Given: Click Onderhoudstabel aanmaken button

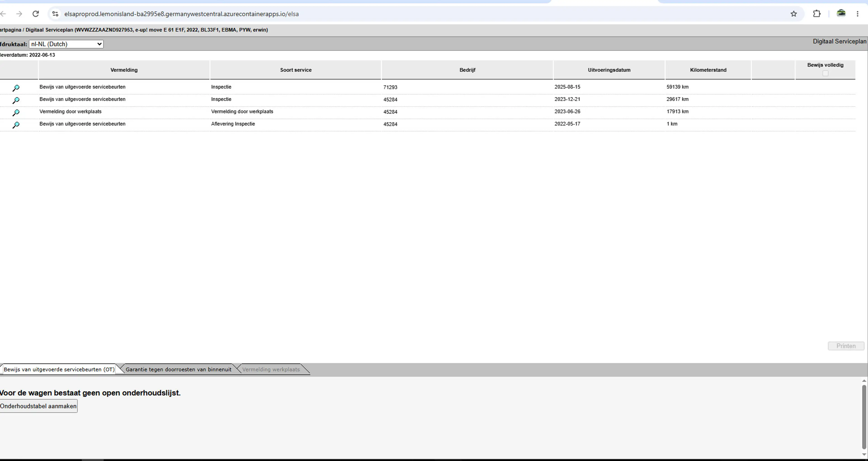Looking at the screenshot, I should click(38, 406).
